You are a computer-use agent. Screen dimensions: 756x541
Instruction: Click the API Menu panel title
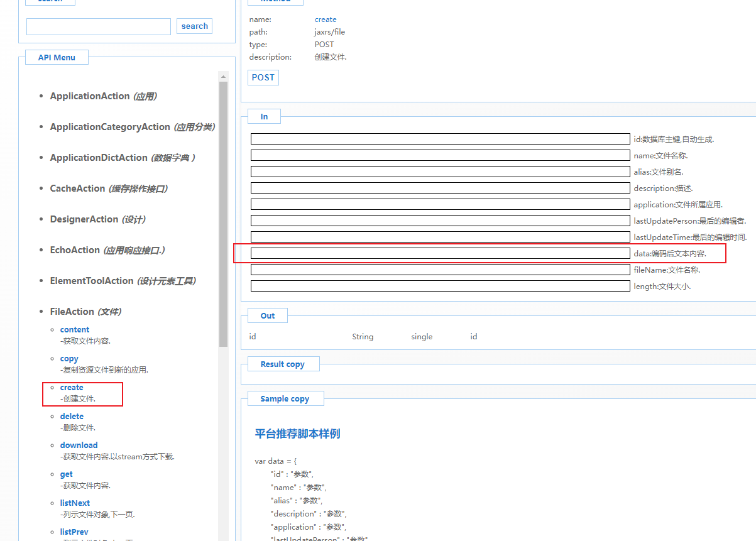[57, 57]
